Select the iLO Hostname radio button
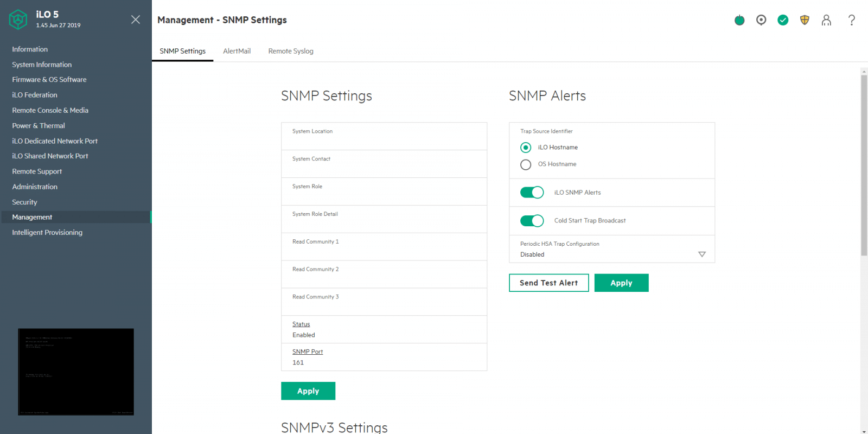The width and height of the screenshot is (868, 434). tap(526, 148)
